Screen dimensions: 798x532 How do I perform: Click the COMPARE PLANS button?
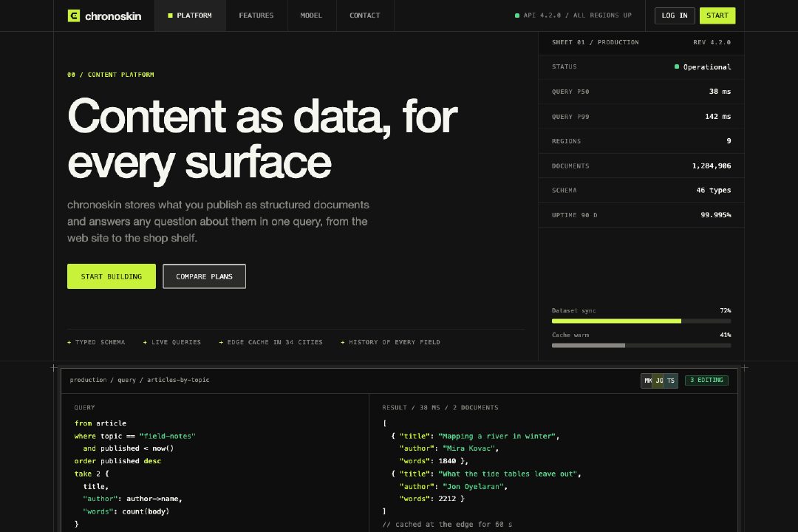tap(204, 276)
